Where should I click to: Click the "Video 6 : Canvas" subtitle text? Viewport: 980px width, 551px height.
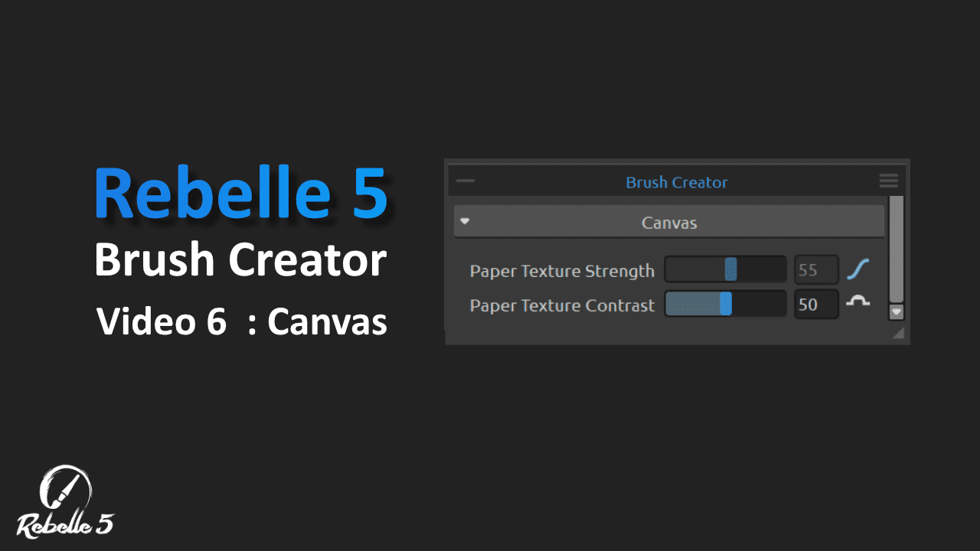(241, 322)
